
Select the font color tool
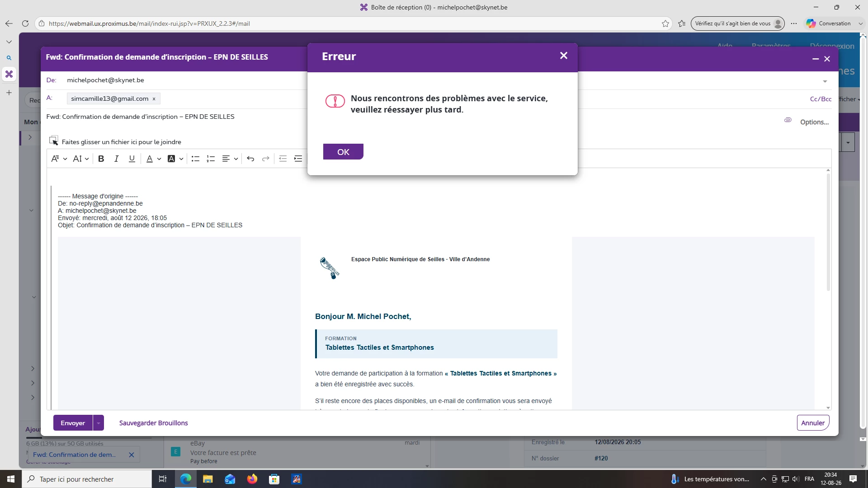click(x=149, y=159)
